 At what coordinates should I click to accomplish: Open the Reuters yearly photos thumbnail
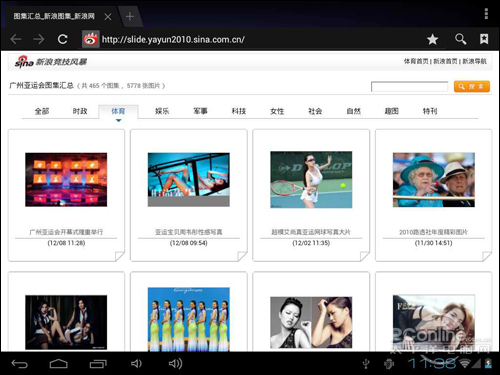pos(434,180)
